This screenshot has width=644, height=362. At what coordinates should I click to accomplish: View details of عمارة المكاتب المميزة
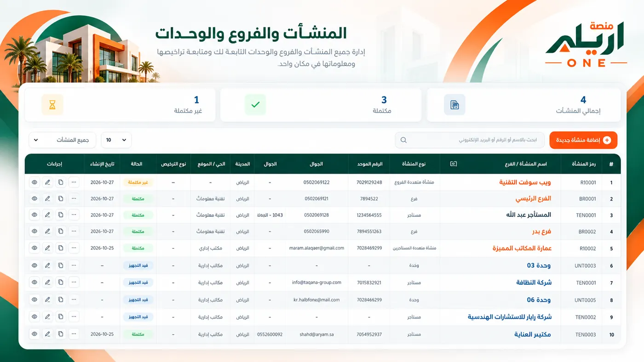click(34, 248)
